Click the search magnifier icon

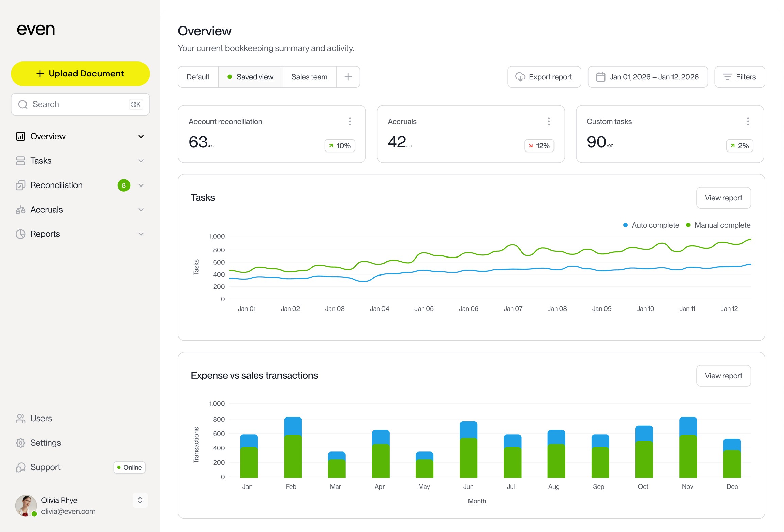coord(23,104)
